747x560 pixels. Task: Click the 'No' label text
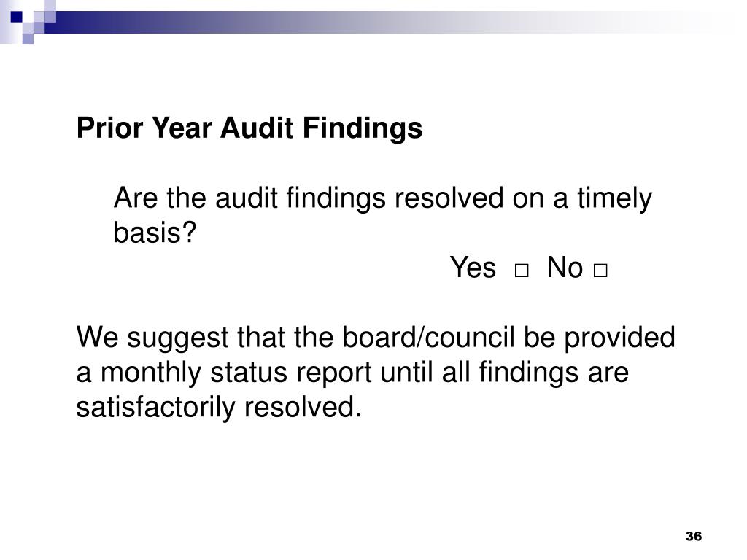(x=565, y=267)
